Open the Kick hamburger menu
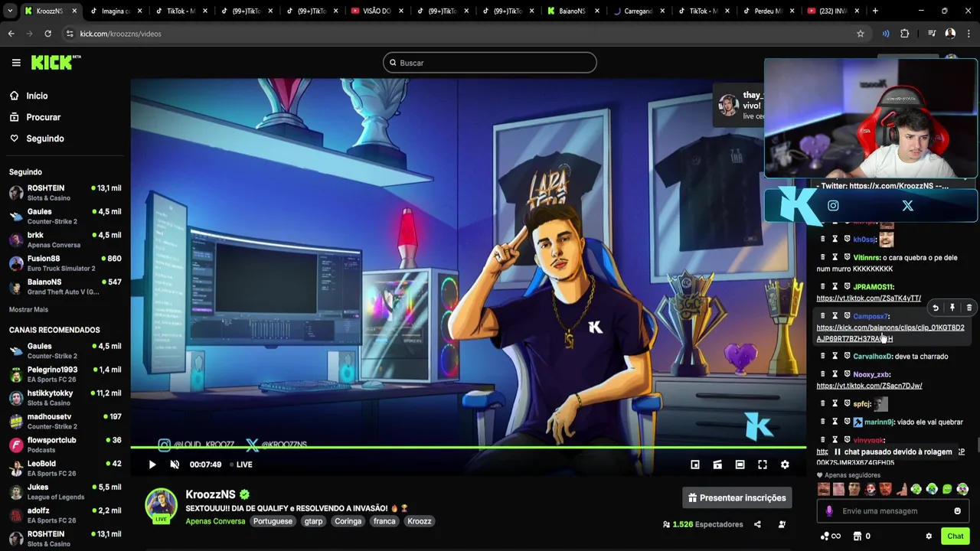 (x=16, y=63)
